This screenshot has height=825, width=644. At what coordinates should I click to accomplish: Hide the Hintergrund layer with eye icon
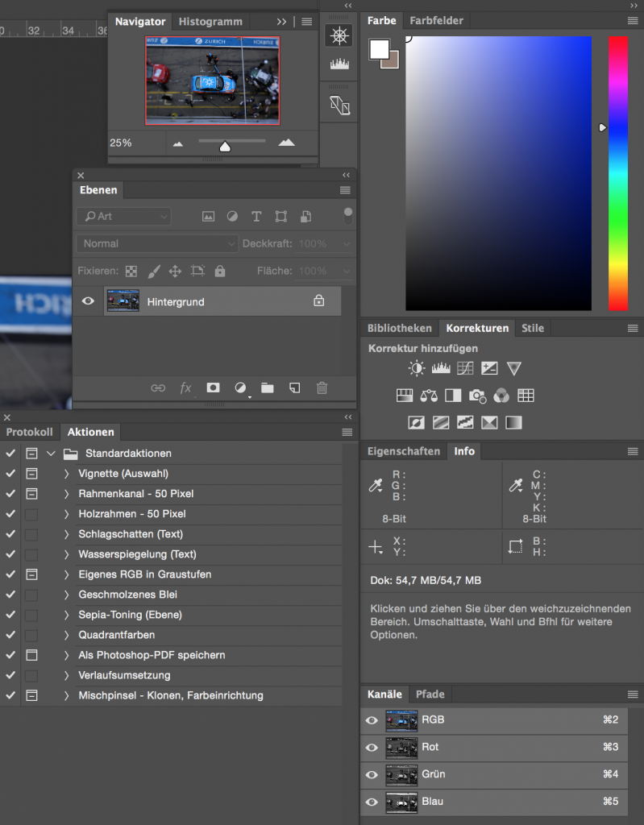tap(89, 301)
